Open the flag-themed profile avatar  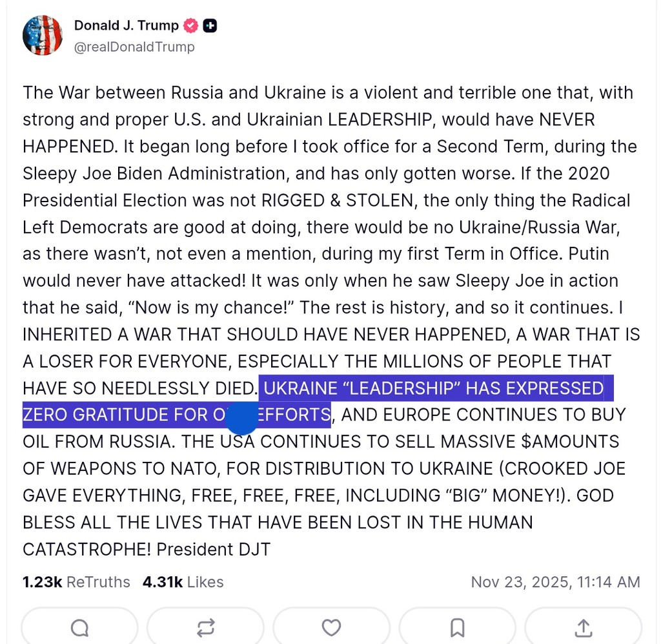43,35
